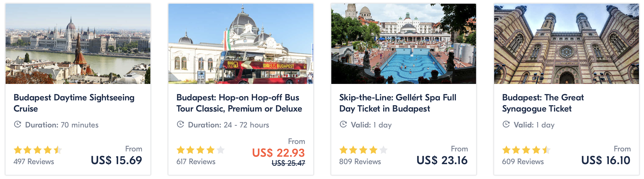The height and width of the screenshot is (179, 644).
Task: Click the star rating above 609 Reviews
Action: coord(526,150)
